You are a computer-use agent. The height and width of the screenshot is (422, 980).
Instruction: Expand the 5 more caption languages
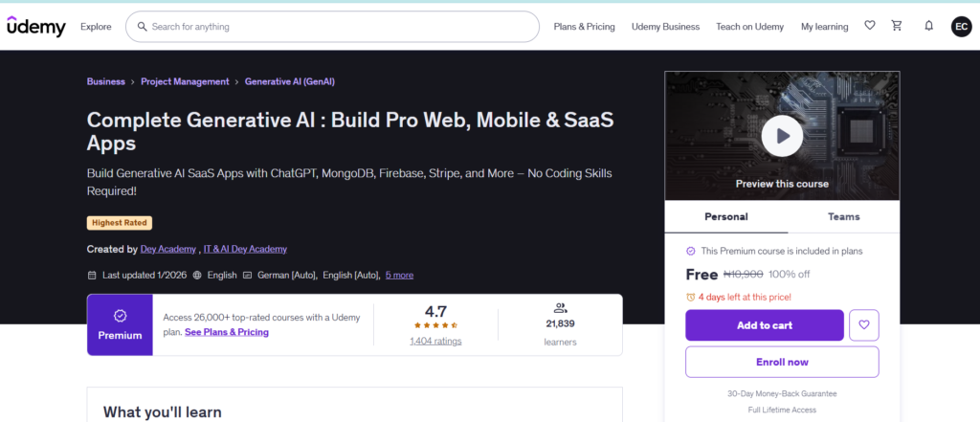tap(399, 275)
